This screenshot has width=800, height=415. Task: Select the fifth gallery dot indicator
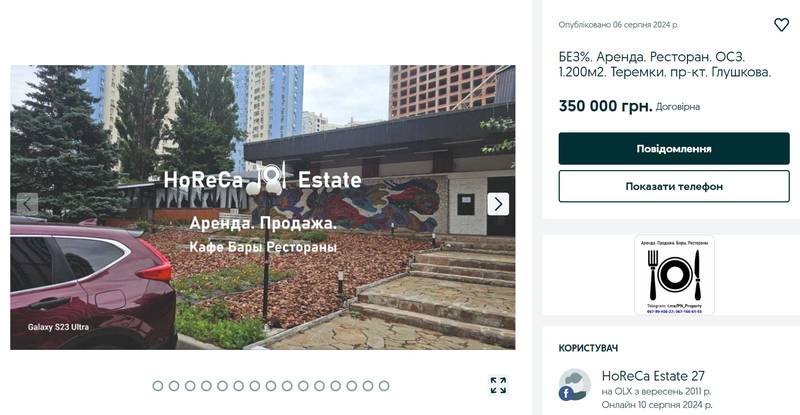222,386
